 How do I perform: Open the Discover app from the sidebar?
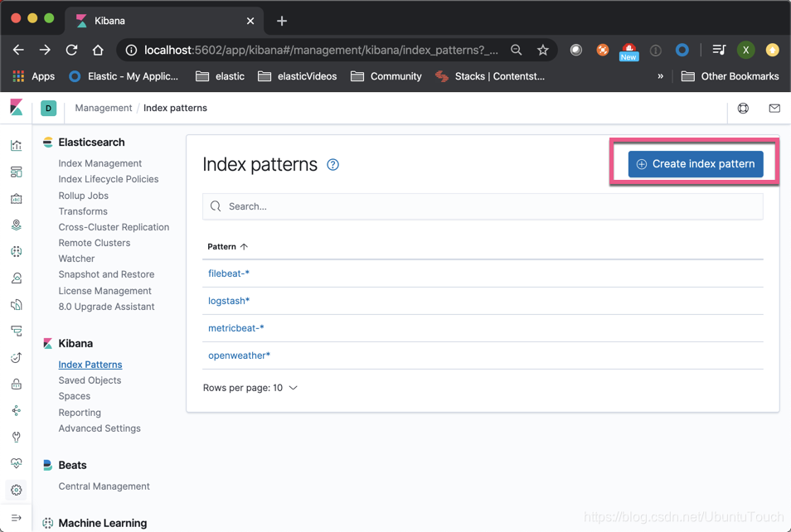point(16,145)
